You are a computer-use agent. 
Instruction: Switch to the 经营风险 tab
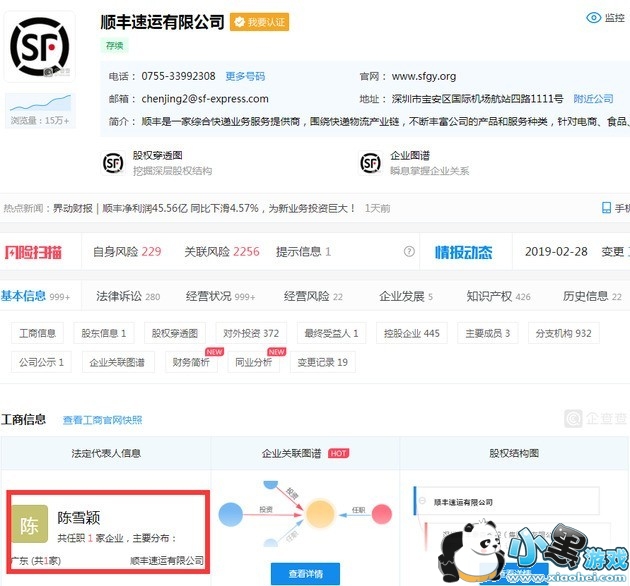[313, 297]
